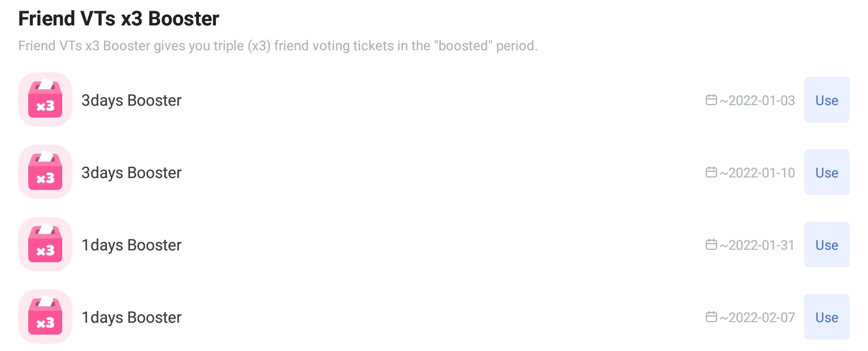
Task: Click the calendar icon beside ~2022-01-10
Action: point(711,172)
